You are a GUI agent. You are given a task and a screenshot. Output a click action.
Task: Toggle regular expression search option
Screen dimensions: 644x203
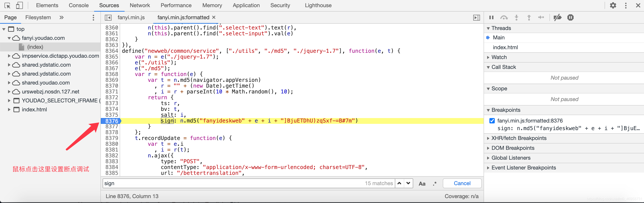tap(435, 184)
